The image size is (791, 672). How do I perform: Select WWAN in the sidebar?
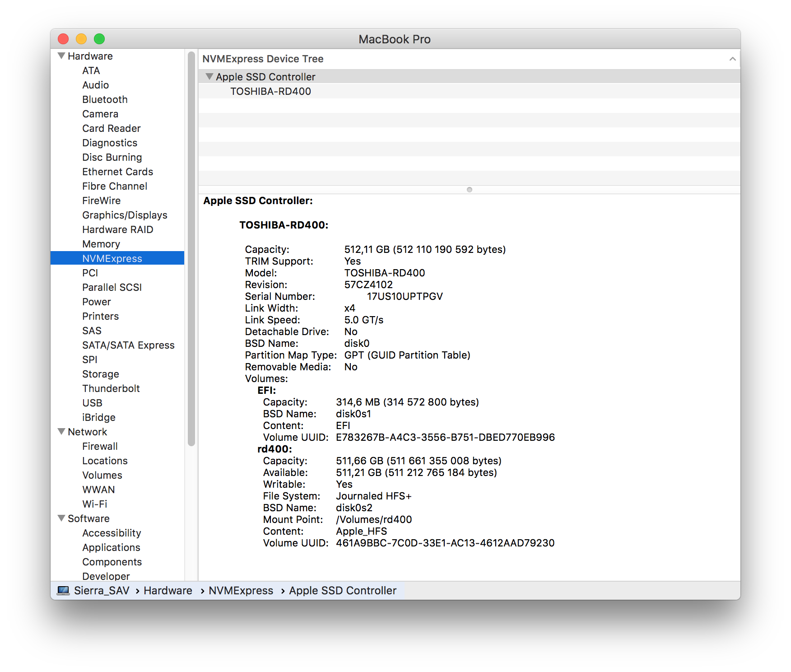[x=99, y=490]
